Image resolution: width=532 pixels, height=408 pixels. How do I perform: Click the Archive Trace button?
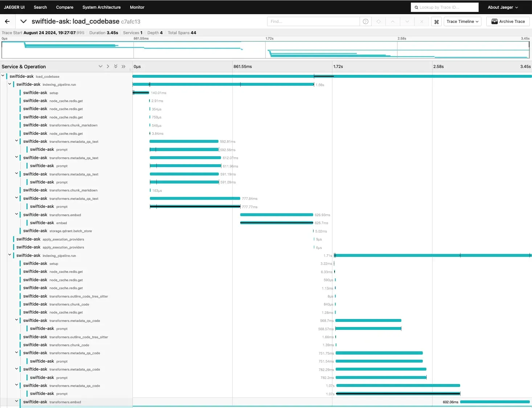pos(508,21)
